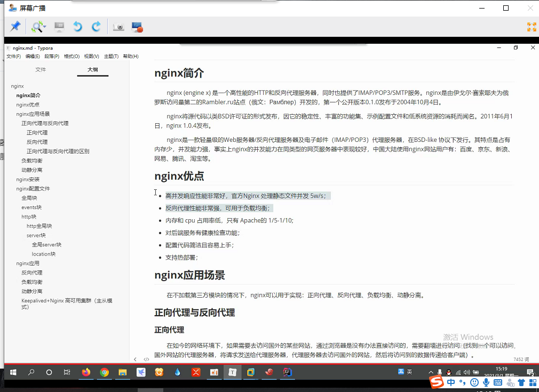Image resolution: width=539 pixels, height=392 pixels.
Task: Jump to location块 outline item
Action: coord(44,254)
